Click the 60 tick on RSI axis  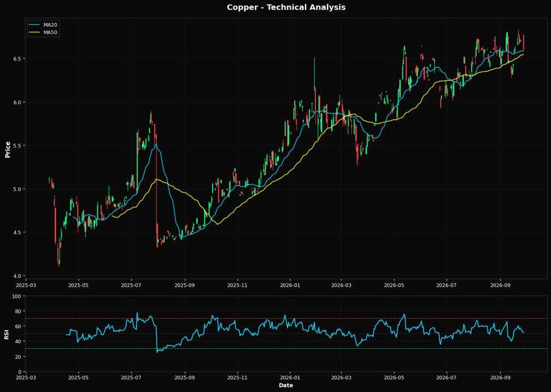point(19,326)
